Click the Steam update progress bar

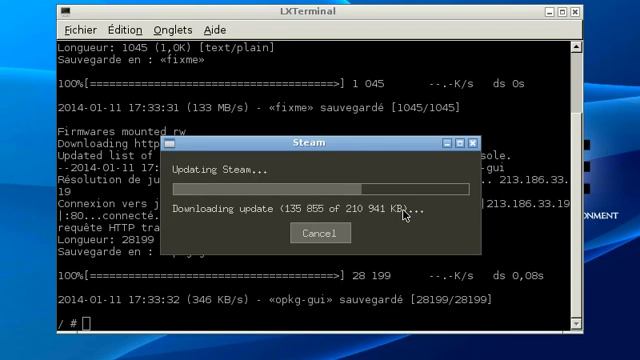click(x=321, y=189)
